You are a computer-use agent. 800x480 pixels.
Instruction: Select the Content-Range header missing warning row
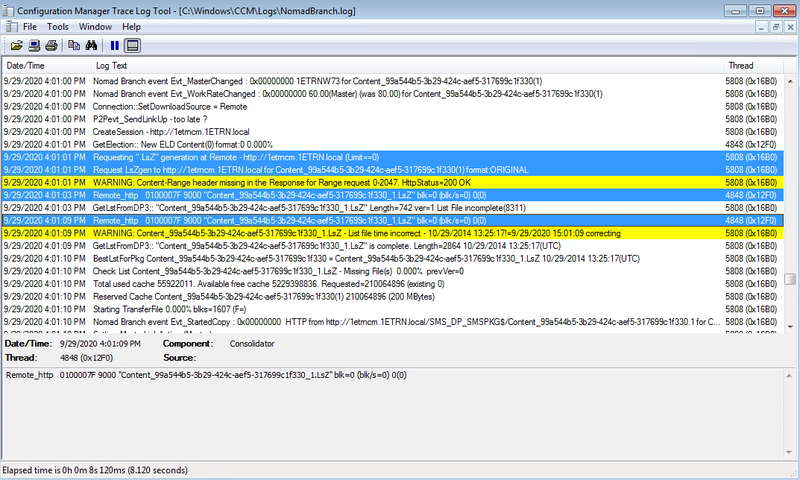coord(300,183)
